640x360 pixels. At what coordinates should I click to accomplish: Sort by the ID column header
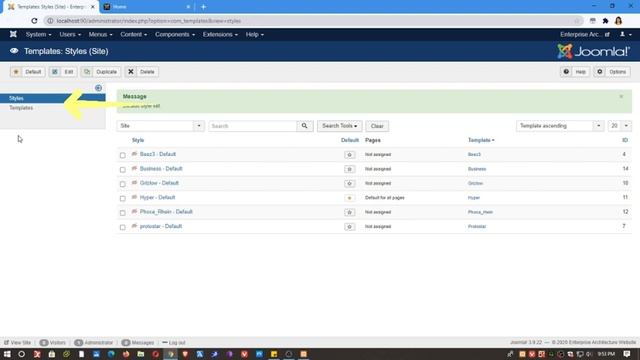point(625,140)
